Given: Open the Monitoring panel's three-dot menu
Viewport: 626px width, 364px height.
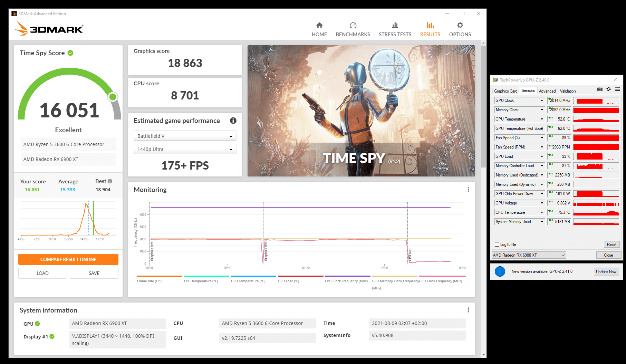Looking at the screenshot, I should [468, 190].
